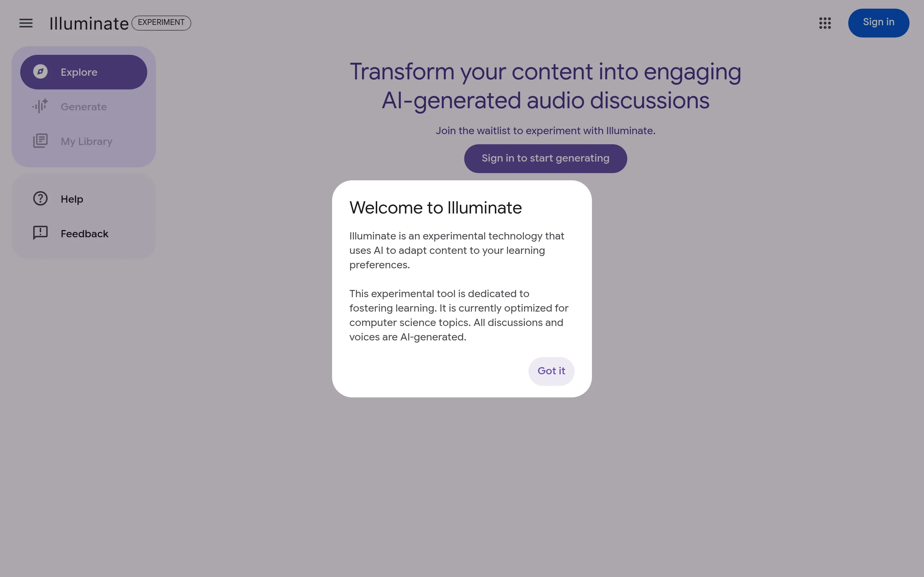This screenshot has height=577, width=924.
Task: Dismiss the welcome dialog with Got it
Action: (x=551, y=371)
